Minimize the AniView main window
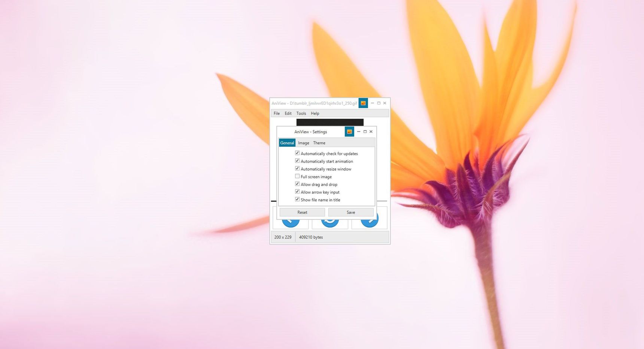 pos(372,103)
